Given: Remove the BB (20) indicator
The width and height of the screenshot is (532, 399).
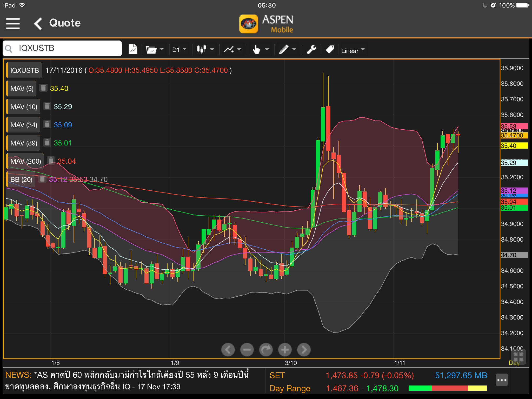Looking at the screenshot, I should [x=42, y=179].
